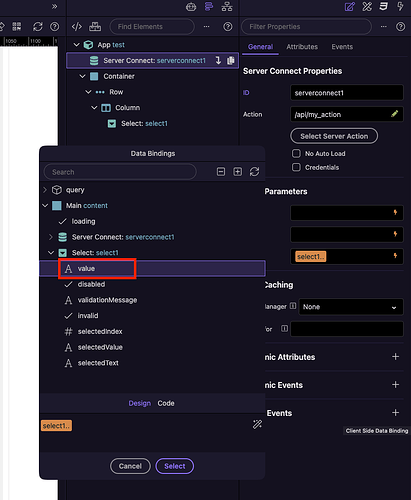Collapse the Main content binding node
411x500 pixels.
(x=45, y=206)
